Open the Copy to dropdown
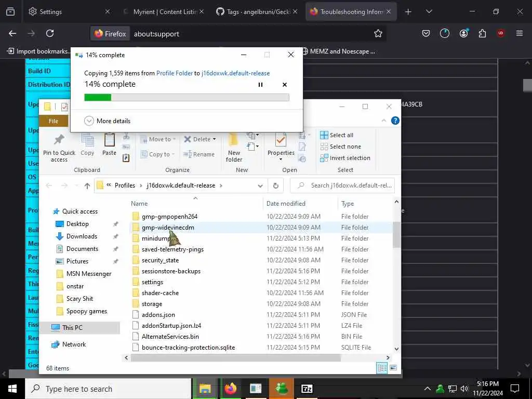Viewport: 532px width, 399px height. click(157, 154)
